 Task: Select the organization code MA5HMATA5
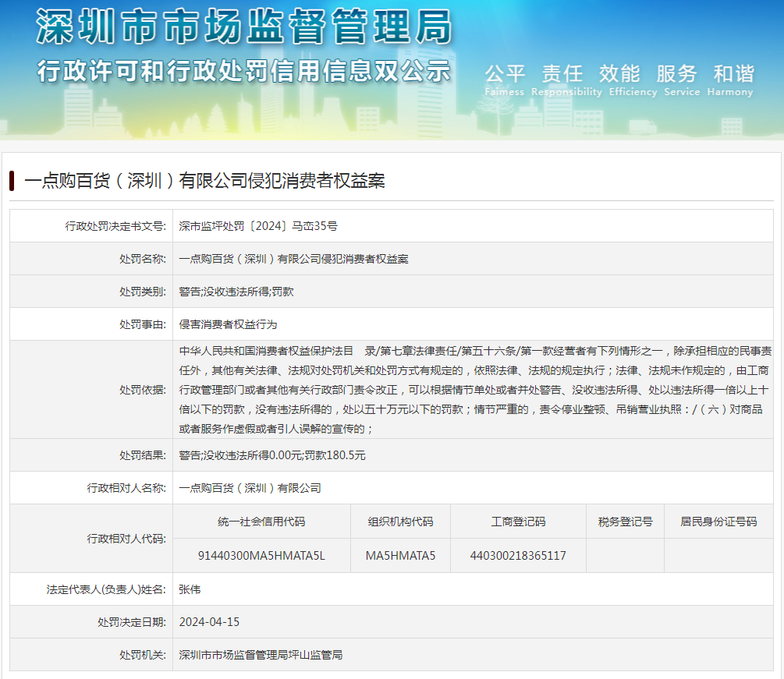pos(400,556)
